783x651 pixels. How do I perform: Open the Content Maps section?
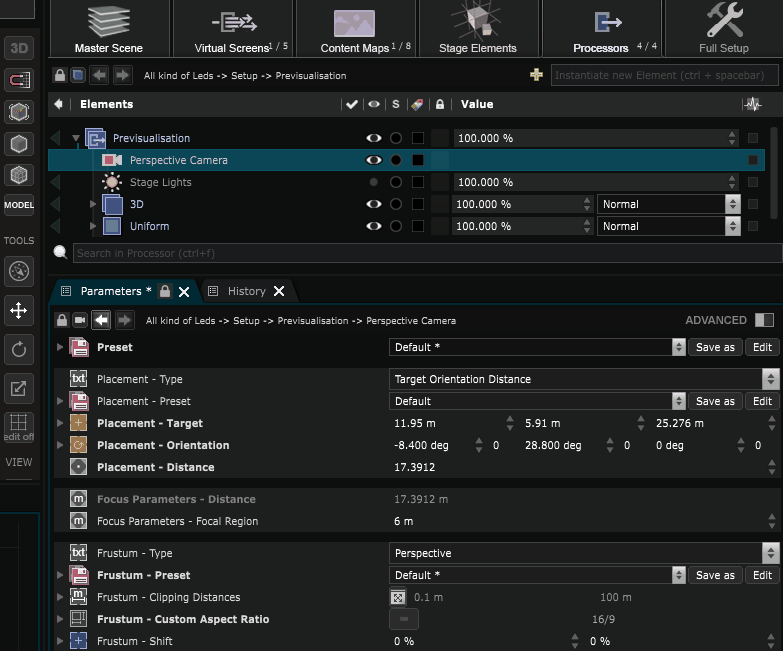(356, 28)
